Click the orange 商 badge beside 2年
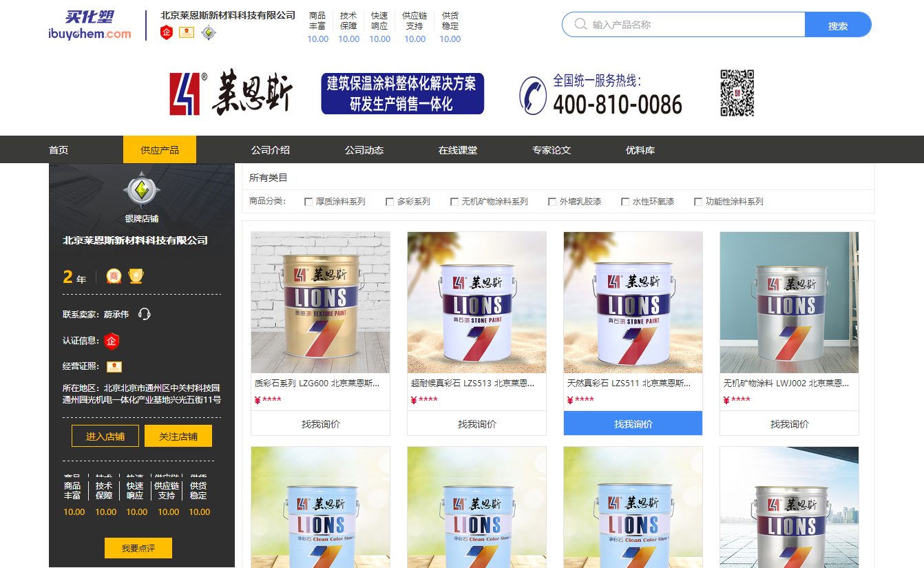Image resolution: width=924 pixels, height=568 pixels. (x=113, y=276)
